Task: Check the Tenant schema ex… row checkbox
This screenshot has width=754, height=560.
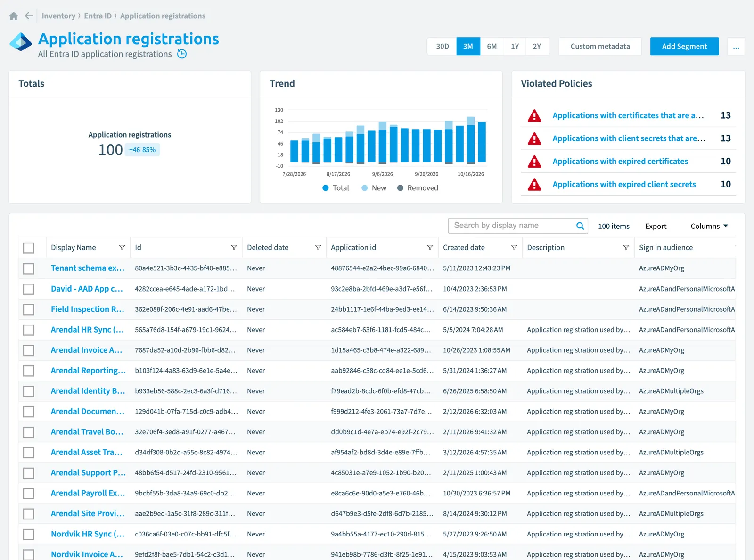Action: click(x=29, y=268)
